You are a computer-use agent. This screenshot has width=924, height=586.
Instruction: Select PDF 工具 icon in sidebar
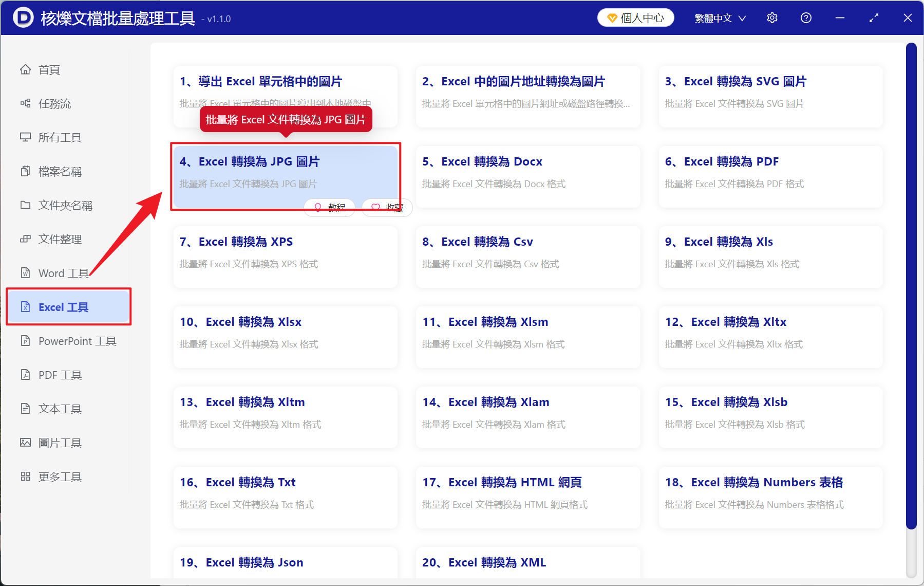pyautogui.click(x=25, y=375)
